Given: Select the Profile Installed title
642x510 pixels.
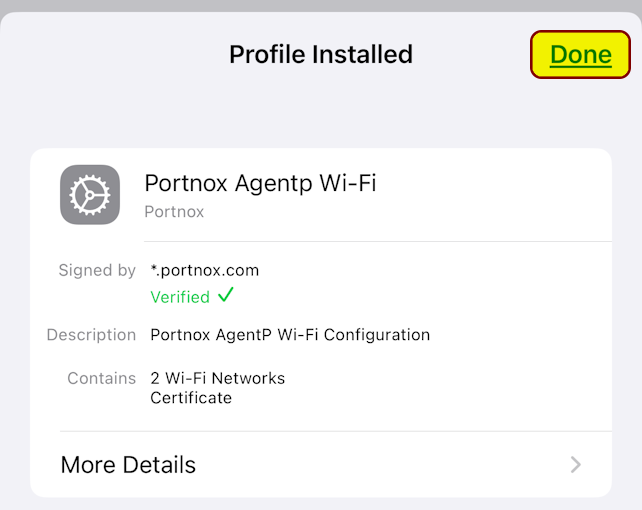Looking at the screenshot, I should coord(321,54).
